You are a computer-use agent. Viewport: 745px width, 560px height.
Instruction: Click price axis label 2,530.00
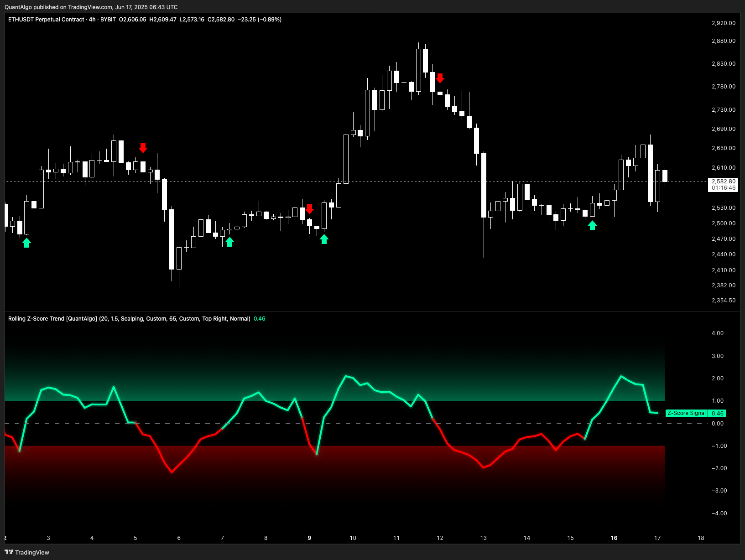click(x=724, y=207)
